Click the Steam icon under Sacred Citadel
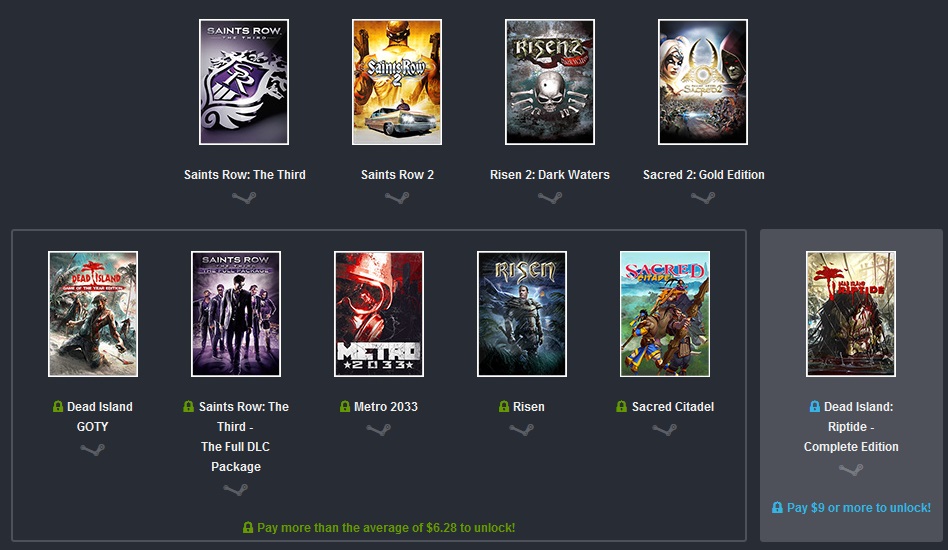The width and height of the screenshot is (948, 550). pos(664,429)
